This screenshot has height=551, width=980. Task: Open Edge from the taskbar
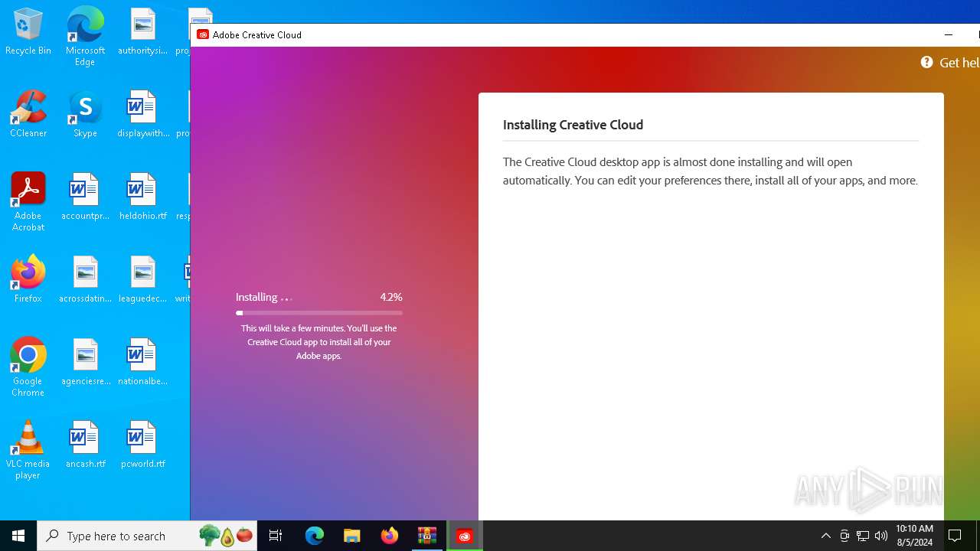315,536
